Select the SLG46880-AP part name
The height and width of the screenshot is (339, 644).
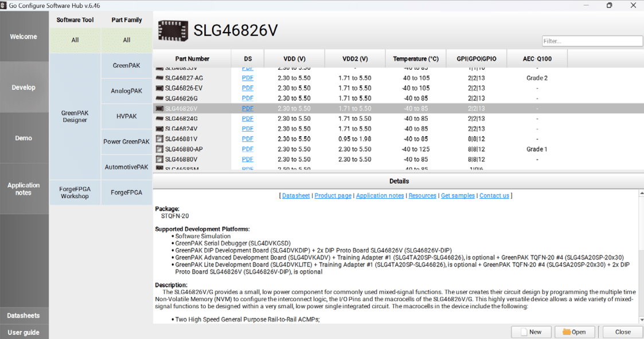[184, 149]
